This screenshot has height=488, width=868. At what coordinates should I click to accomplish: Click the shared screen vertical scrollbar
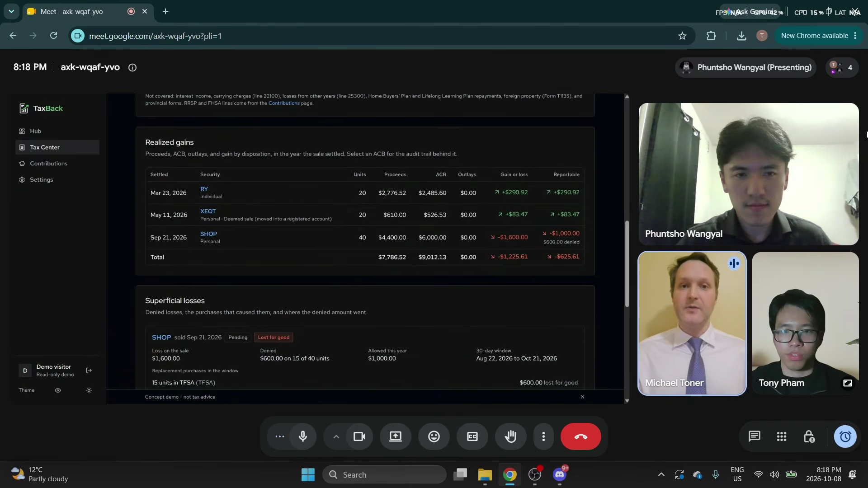click(x=627, y=264)
